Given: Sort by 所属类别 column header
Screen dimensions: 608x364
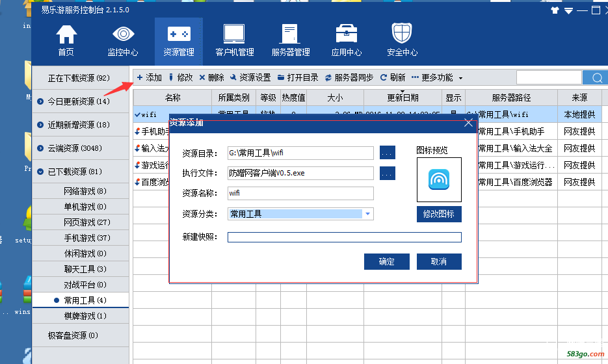Looking at the screenshot, I should pyautogui.click(x=233, y=97).
